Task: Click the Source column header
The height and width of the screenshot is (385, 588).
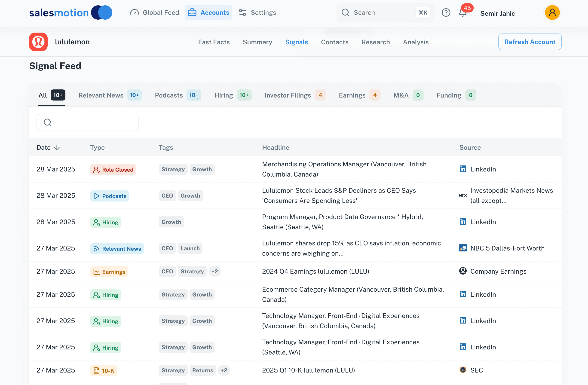Action: pyautogui.click(x=470, y=147)
